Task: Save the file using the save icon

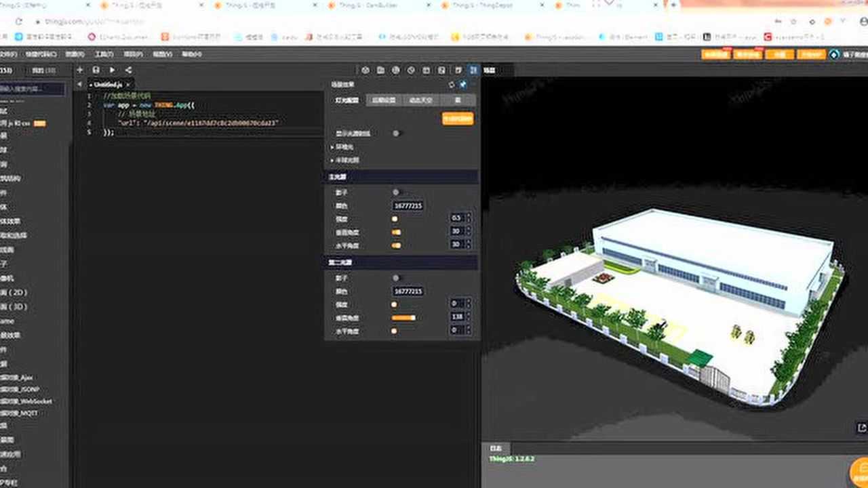Action: click(x=95, y=70)
